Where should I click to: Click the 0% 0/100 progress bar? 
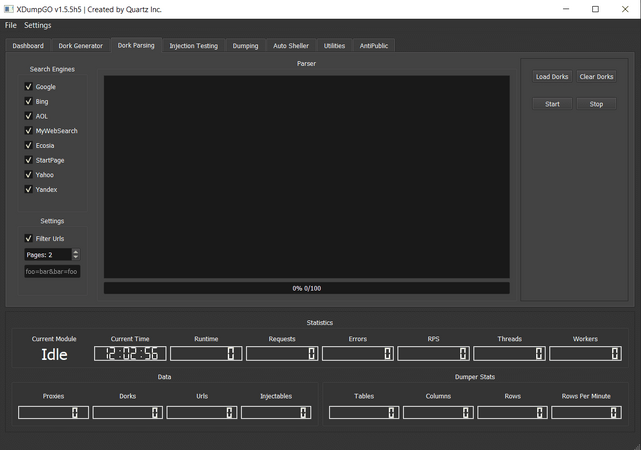tap(307, 288)
